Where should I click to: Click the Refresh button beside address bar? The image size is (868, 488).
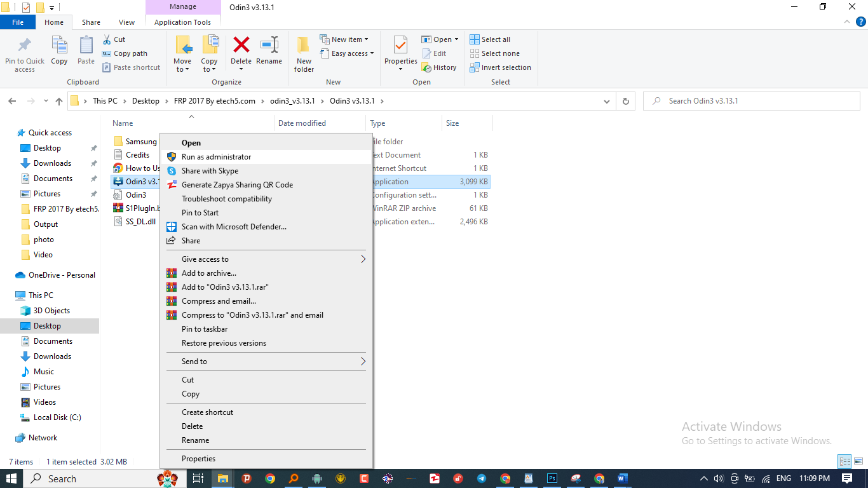point(626,101)
